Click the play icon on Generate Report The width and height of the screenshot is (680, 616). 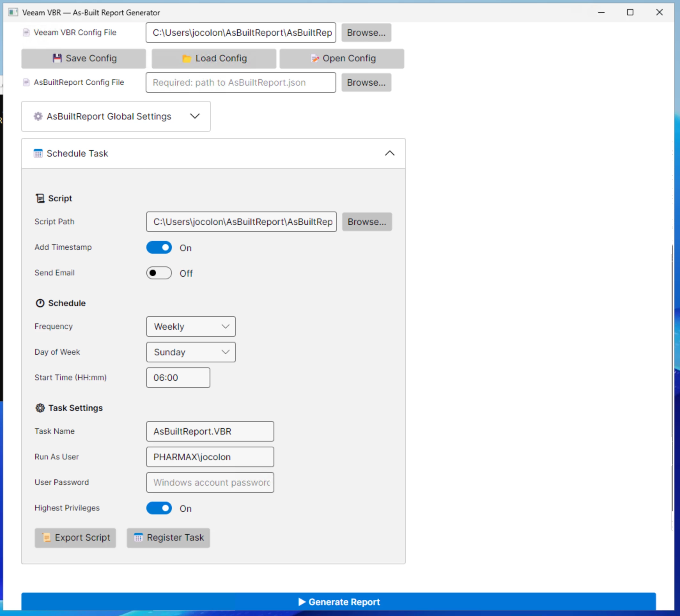[302, 602]
